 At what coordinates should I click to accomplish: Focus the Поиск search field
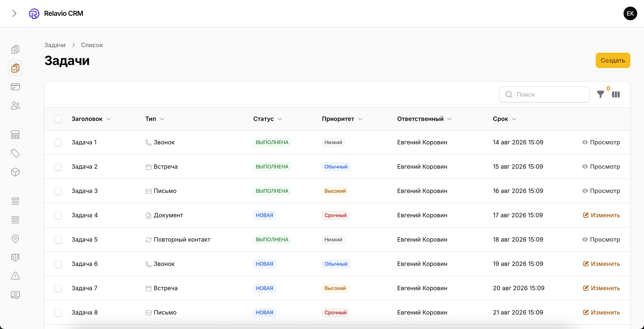point(544,94)
